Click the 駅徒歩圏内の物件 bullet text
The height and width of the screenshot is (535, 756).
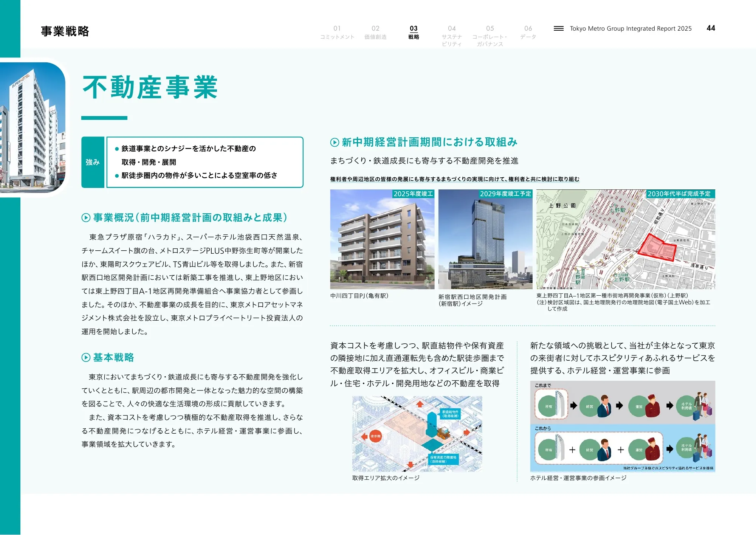pyautogui.click(x=199, y=175)
